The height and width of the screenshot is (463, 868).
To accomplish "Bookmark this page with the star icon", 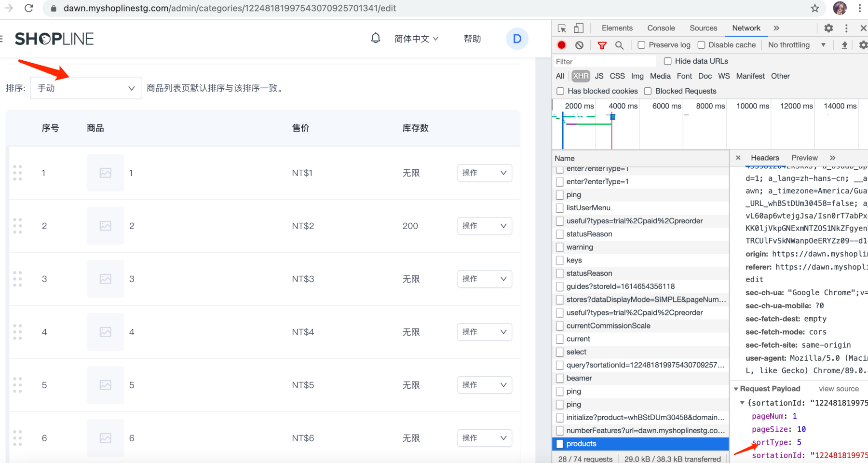I will (x=815, y=8).
